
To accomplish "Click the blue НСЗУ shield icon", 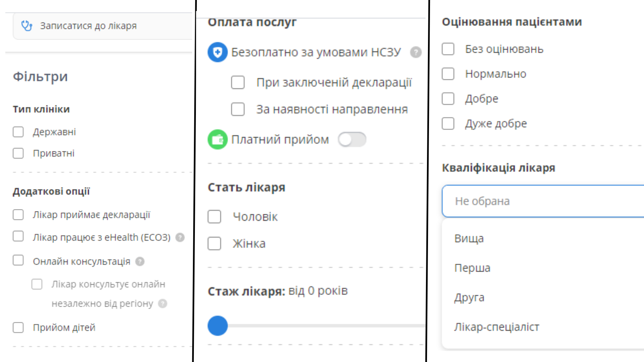I will pyautogui.click(x=217, y=52).
